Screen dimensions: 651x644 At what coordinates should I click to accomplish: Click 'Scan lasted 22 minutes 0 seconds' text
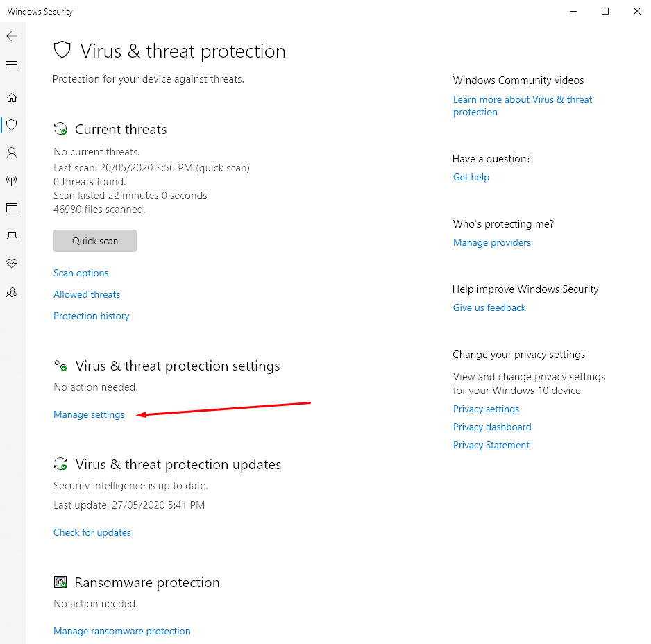point(130,196)
